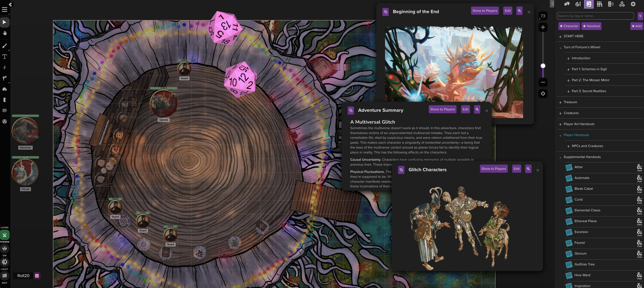Expand the Creatures folder

tap(561, 113)
